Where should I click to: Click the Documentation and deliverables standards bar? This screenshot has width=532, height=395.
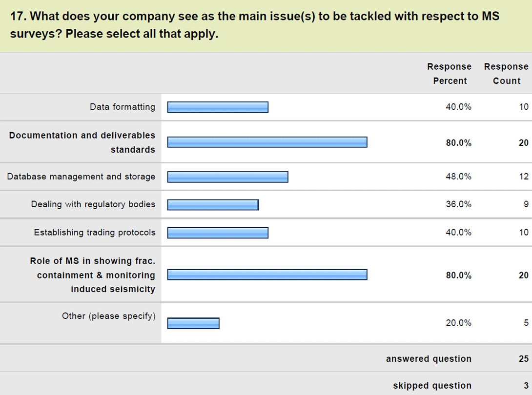point(267,142)
